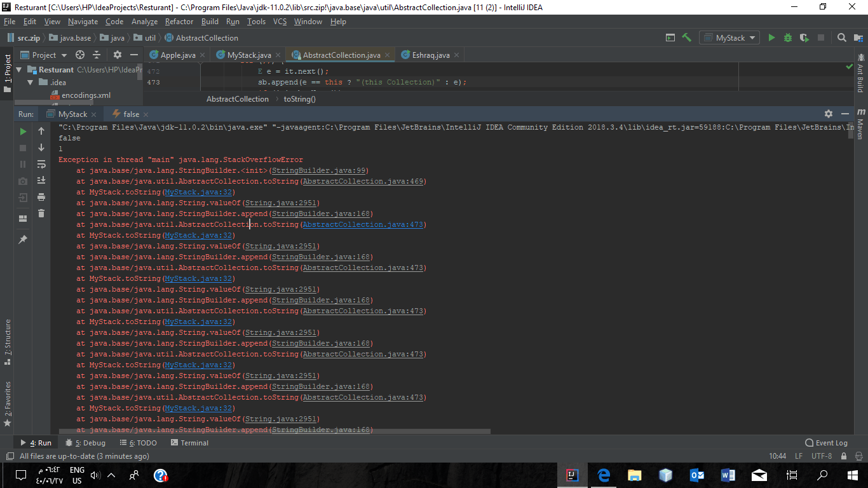Click the Restore Layout icon in the Run panel
Screen dimensions: 868x488
point(23,219)
